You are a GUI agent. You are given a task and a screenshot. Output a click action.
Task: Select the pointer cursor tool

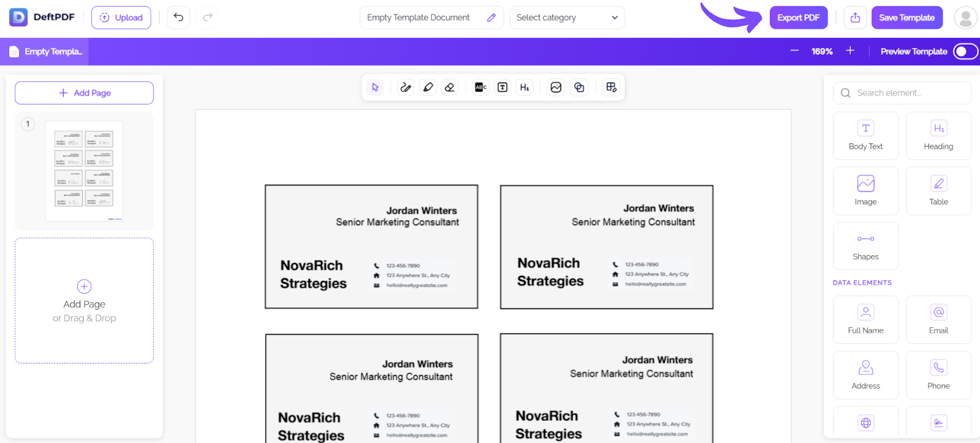coord(375,87)
